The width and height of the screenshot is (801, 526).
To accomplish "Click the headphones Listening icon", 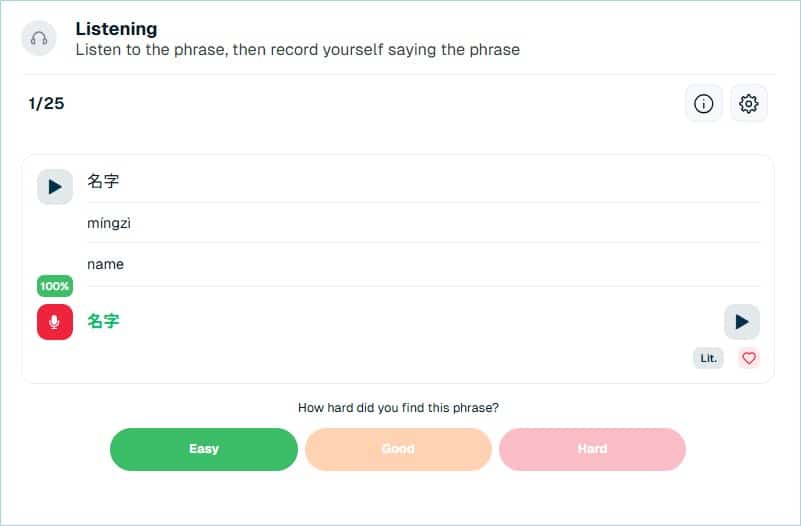I will (x=39, y=39).
